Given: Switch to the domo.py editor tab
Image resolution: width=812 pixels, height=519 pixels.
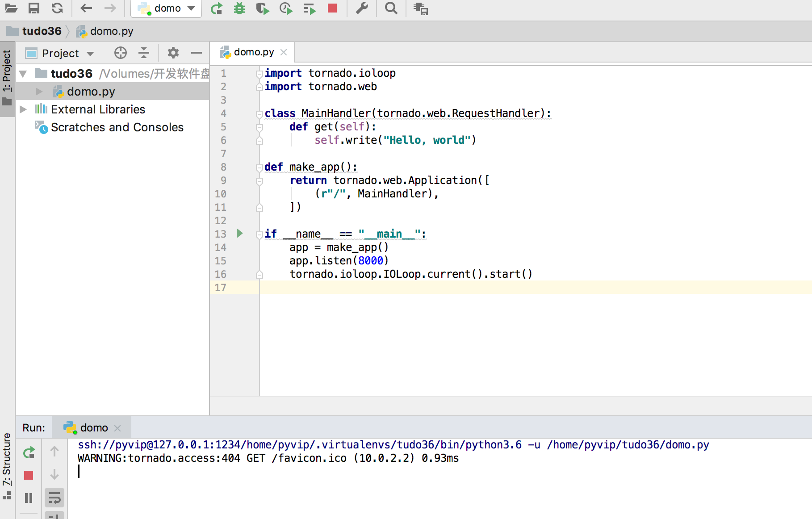Looking at the screenshot, I should [253, 52].
